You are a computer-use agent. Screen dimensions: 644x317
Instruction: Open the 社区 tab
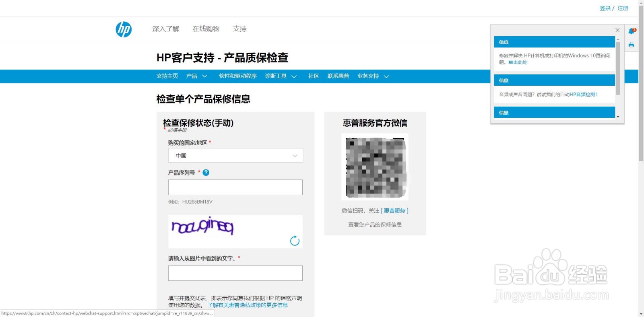click(314, 76)
